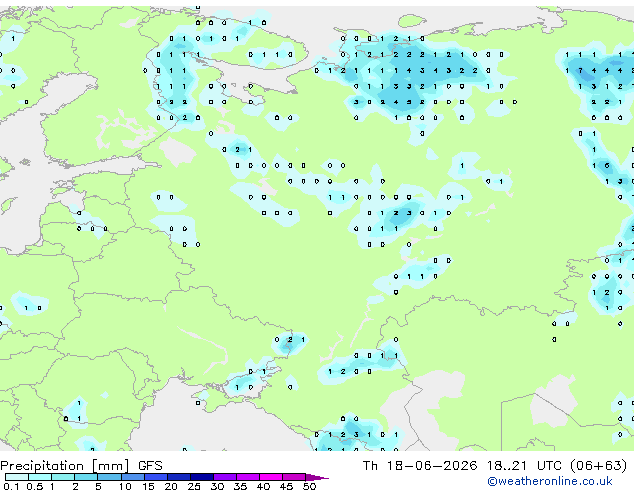This screenshot has width=634, height=490.
Task: Pick the 20 to 25 mm dark blue swatch
Action: [179, 477]
